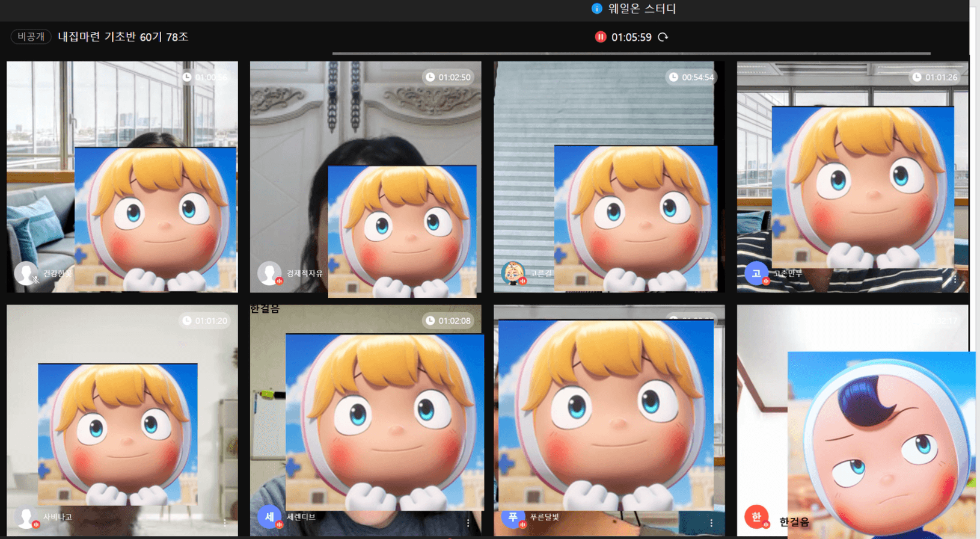Click the clock icon beside 01:02:50
The image size is (980, 539).
pyautogui.click(x=430, y=77)
